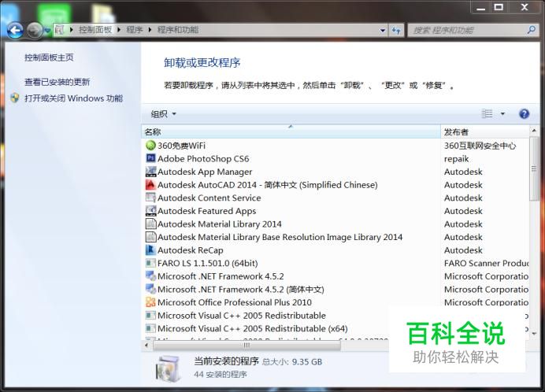This screenshot has height=392, width=545.
Task: Click the change view icon in toolbar
Action: [x=488, y=113]
